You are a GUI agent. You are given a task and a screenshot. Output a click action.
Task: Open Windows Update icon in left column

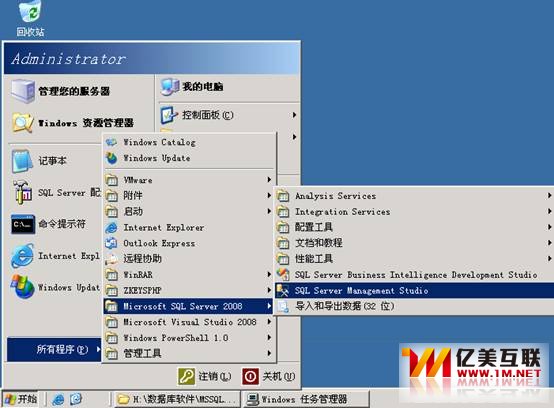point(22,287)
